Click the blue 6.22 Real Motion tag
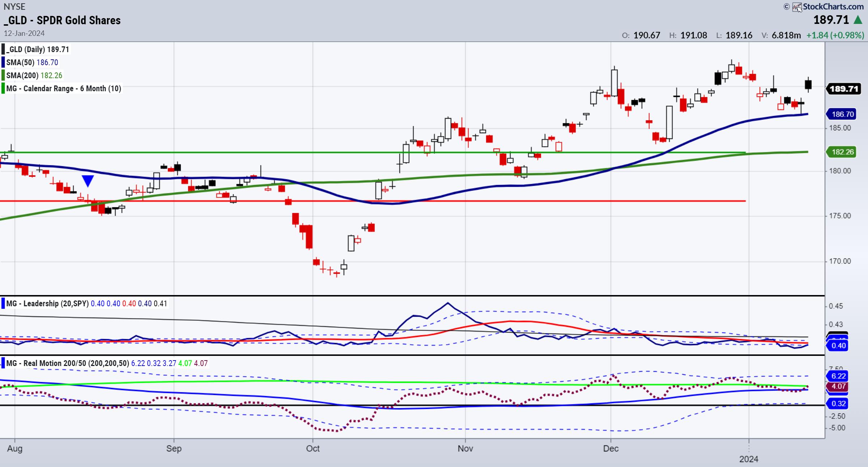Screen dimensions: 868x467 coord(838,376)
